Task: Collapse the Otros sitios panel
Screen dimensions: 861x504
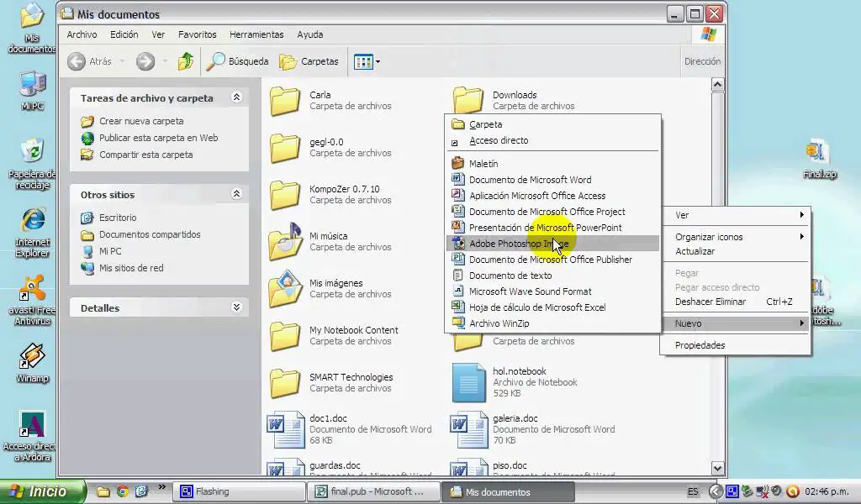Action: coord(236,194)
